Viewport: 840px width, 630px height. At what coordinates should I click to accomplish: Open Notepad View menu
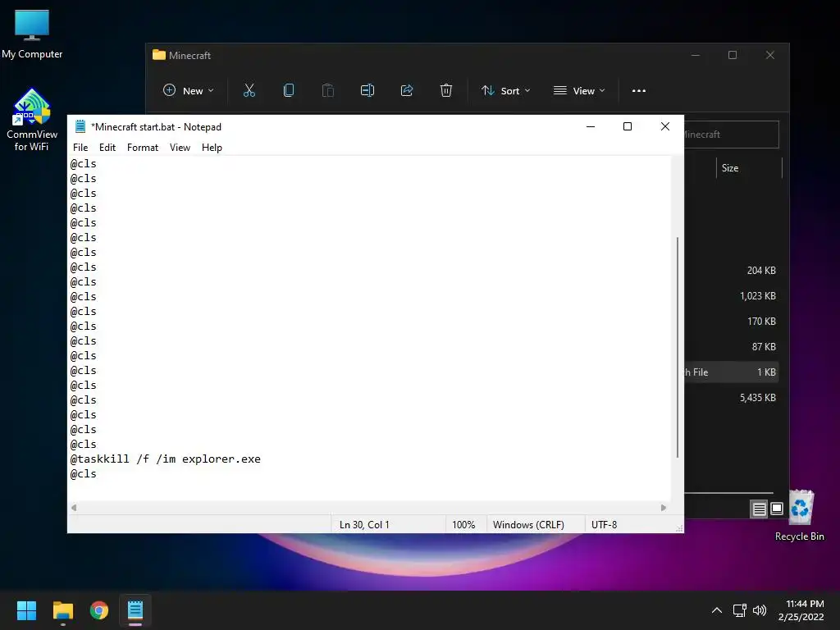pos(180,148)
